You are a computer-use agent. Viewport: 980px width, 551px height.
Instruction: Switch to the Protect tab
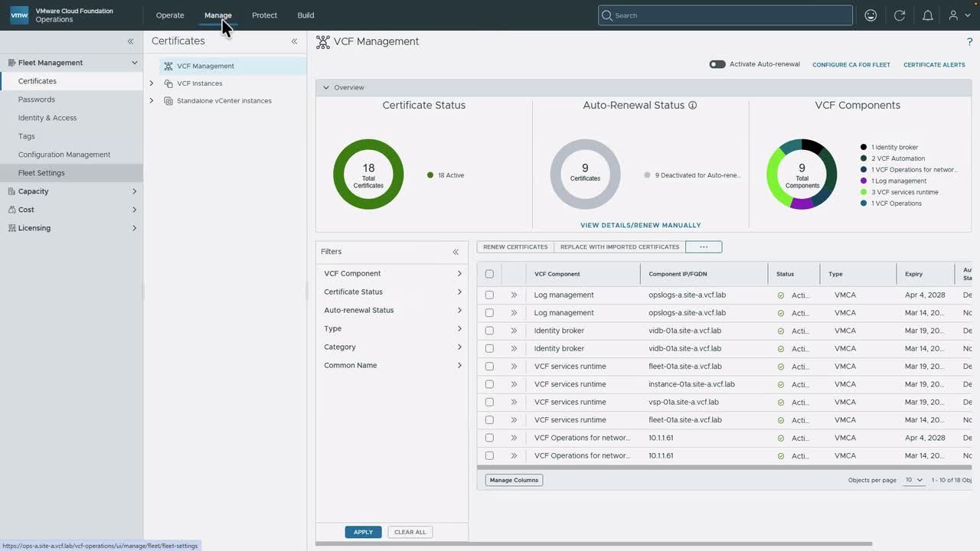coord(264,15)
